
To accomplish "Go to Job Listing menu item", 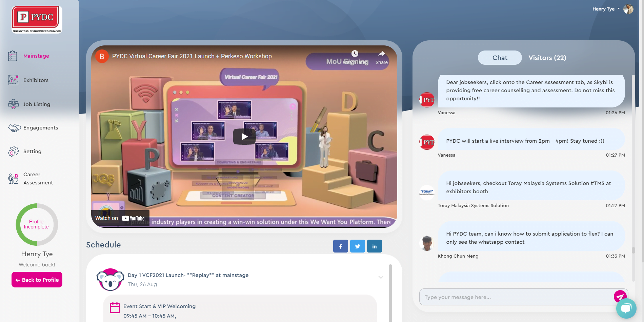I will pos(37,104).
